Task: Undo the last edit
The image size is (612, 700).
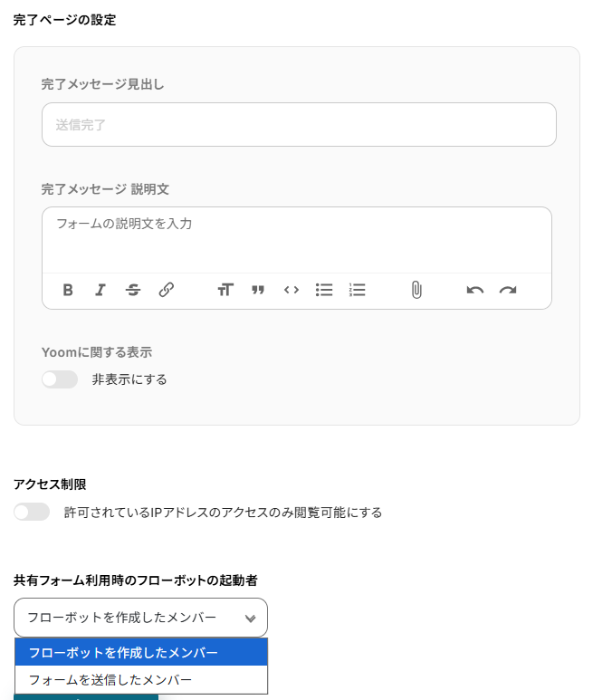Action: pos(475,290)
